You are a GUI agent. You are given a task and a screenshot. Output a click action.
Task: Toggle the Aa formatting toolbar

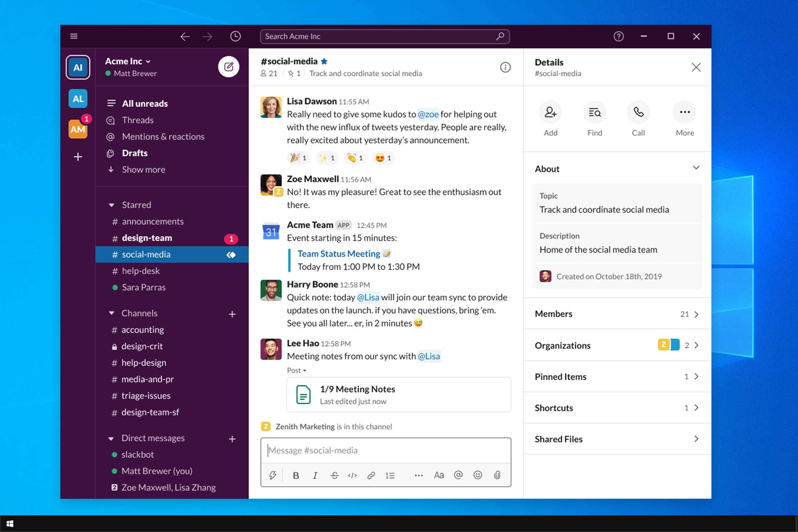[439, 475]
